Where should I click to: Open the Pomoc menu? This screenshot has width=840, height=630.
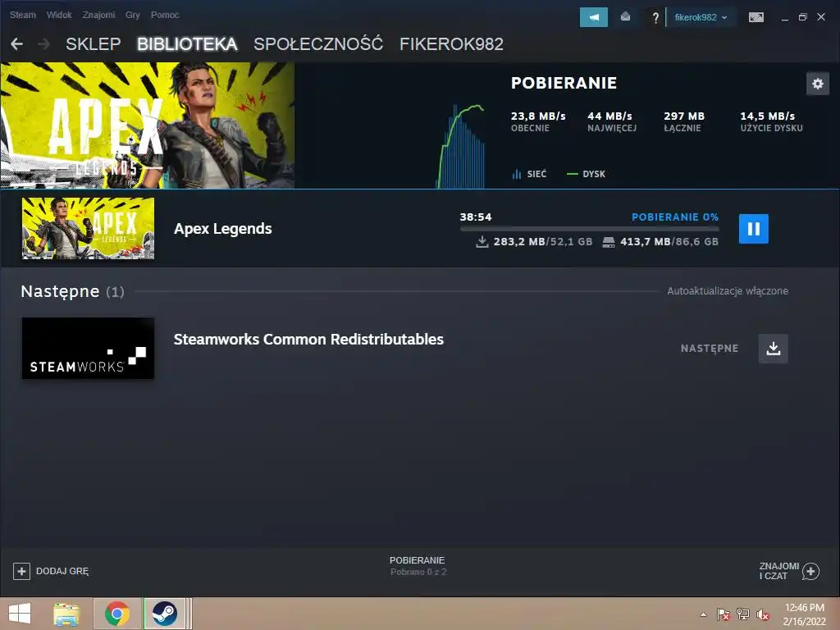[x=165, y=15]
